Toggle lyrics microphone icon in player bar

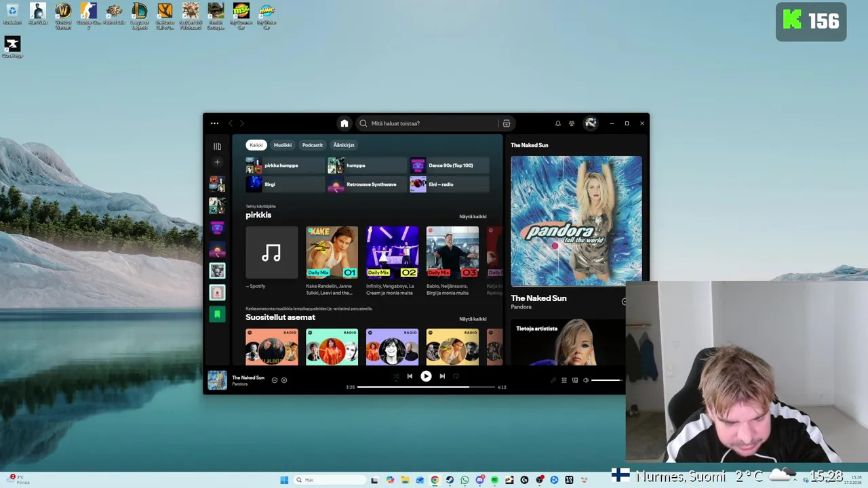coord(553,380)
